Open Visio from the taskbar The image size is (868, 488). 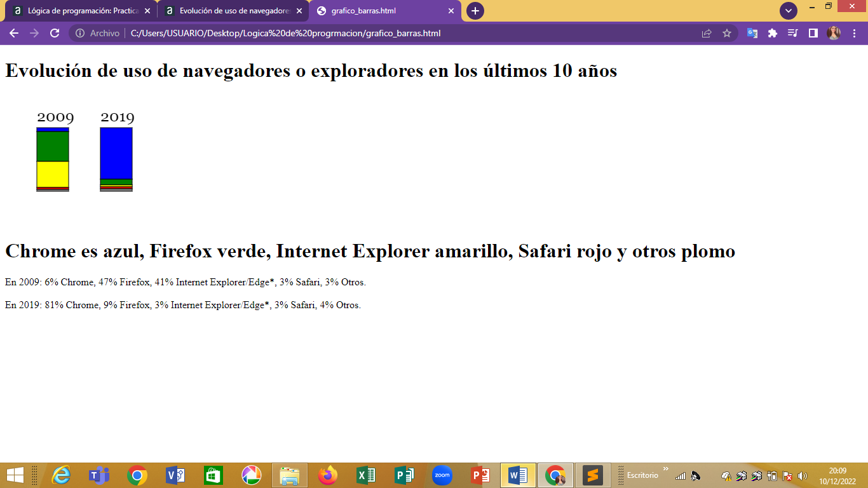click(x=175, y=475)
